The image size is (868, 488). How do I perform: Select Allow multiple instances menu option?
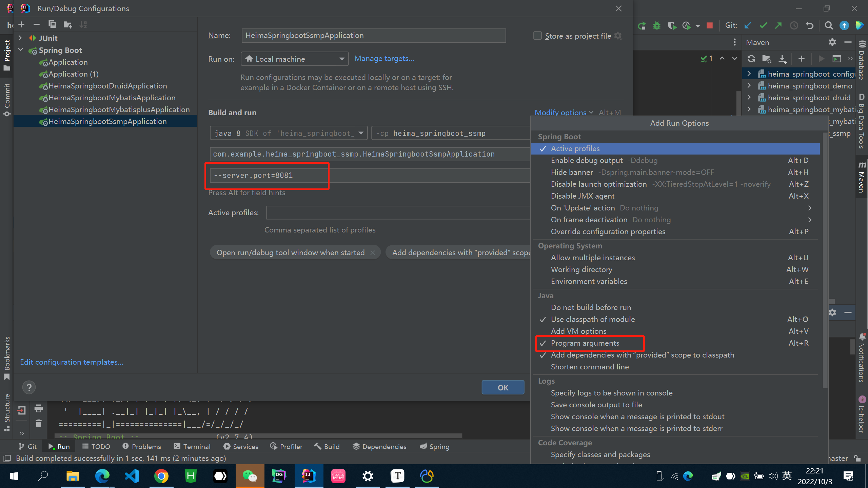(x=593, y=258)
